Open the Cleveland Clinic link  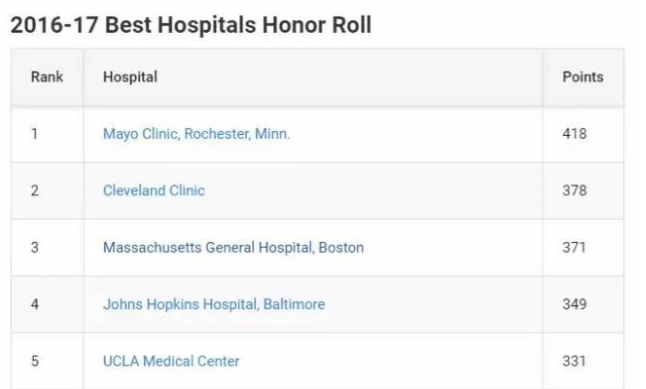[x=154, y=190]
